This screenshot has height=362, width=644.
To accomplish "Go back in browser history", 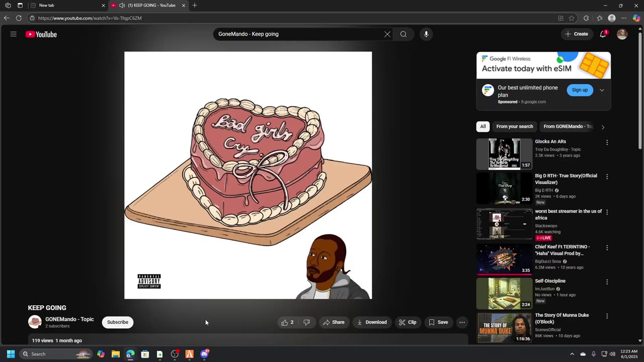I will point(7,18).
